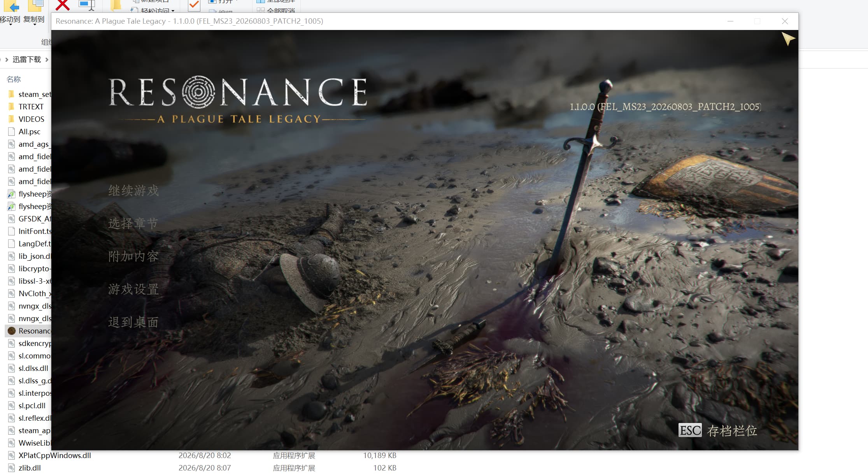Click the 复制到 button in Explorer ribbon

[x=34, y=12]
